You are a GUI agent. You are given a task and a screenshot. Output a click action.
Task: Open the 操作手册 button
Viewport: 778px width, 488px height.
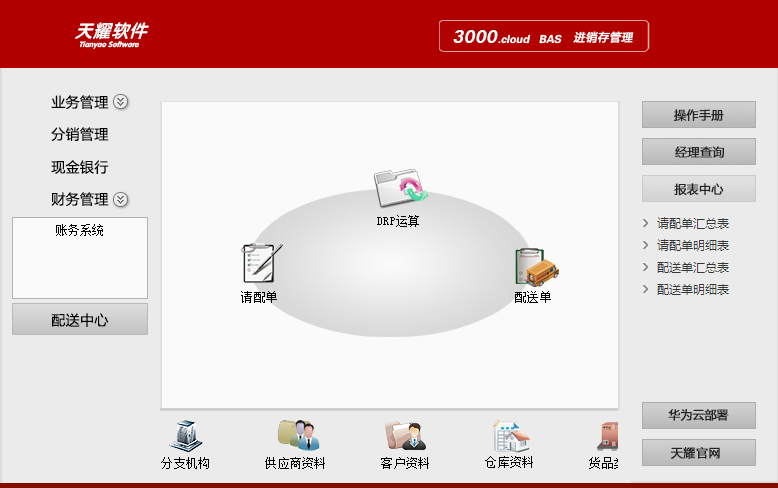(699, 115)
